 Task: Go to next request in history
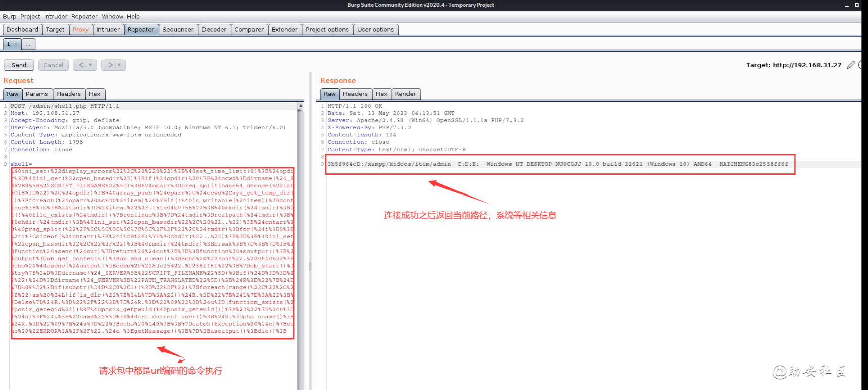coord(110,65)
